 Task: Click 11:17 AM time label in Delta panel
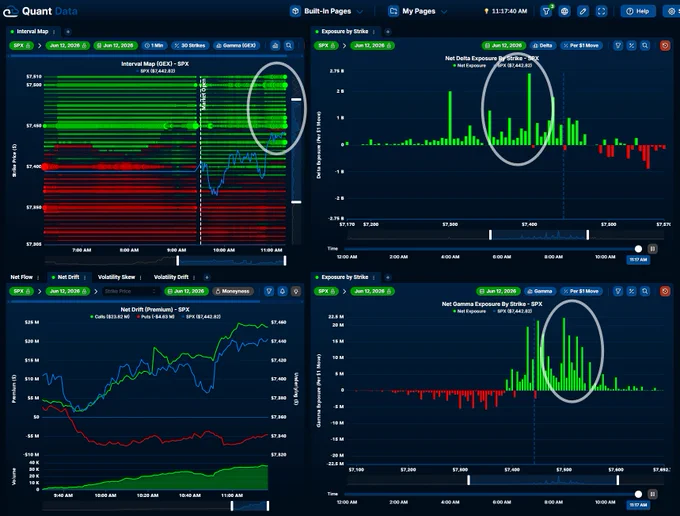point(638,260)
